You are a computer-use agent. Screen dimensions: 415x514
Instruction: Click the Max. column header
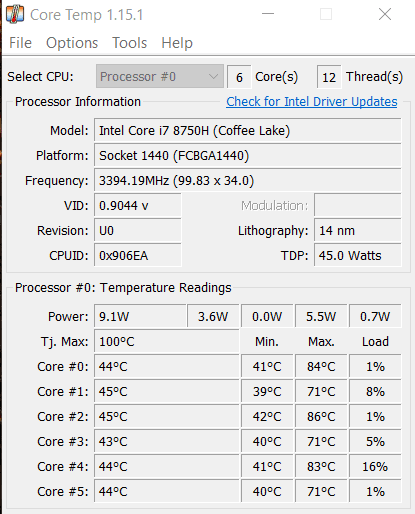pyautogui.click(x=321, y=342)
